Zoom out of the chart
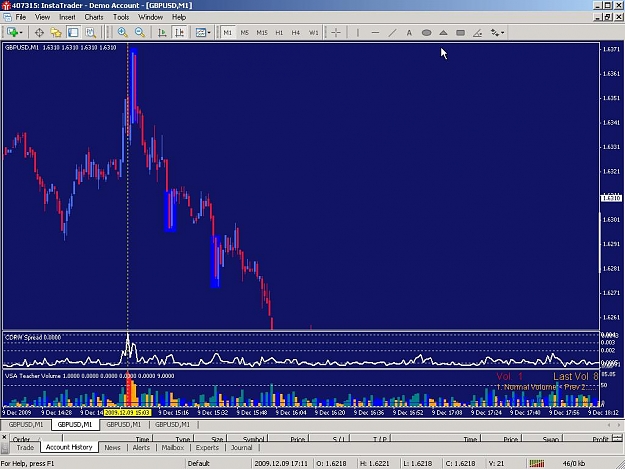Screen dimensions: 625x469 (140, 33)
